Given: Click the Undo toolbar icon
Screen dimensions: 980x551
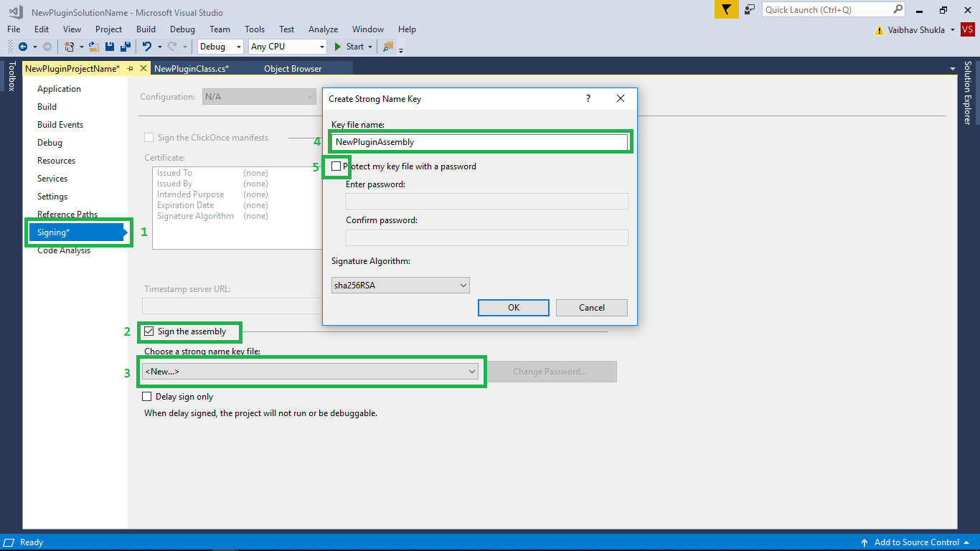Looking at the screenshot, I should (x=148, y=46).
